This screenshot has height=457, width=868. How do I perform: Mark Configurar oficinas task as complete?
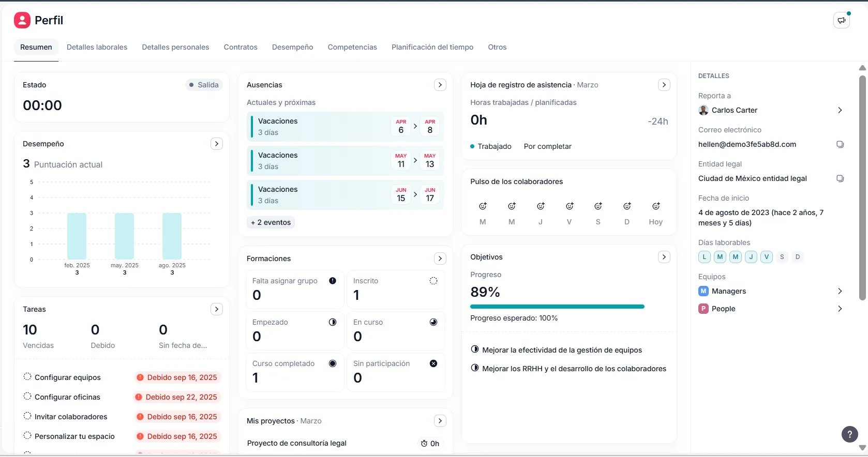click(x=27, y=397)
